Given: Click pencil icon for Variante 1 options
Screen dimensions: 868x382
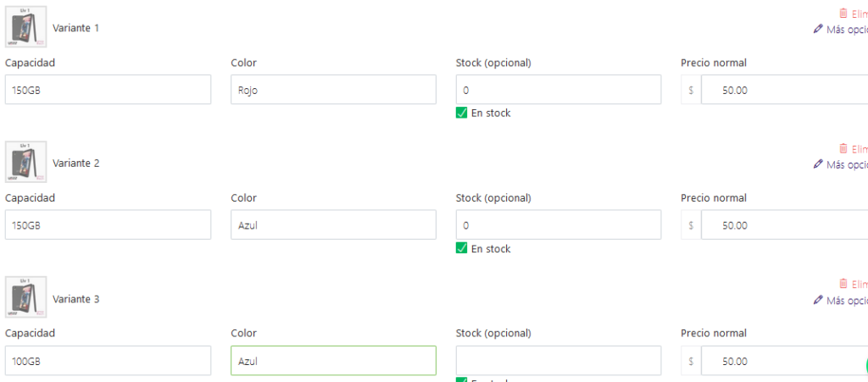Looking at the screenshot, I should tap(818, 29).
